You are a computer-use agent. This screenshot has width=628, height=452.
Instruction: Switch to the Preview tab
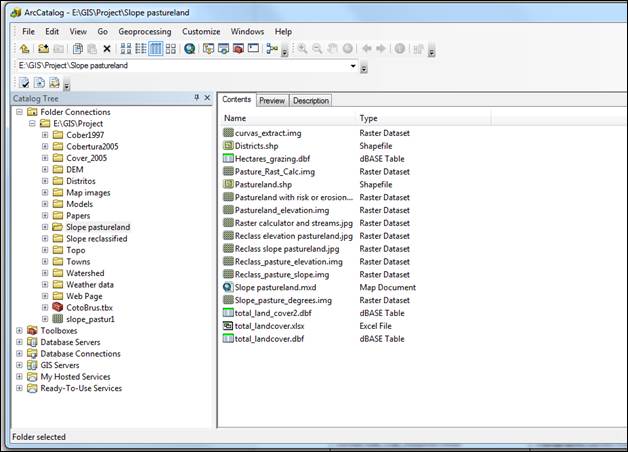click(x=271, y=100)
